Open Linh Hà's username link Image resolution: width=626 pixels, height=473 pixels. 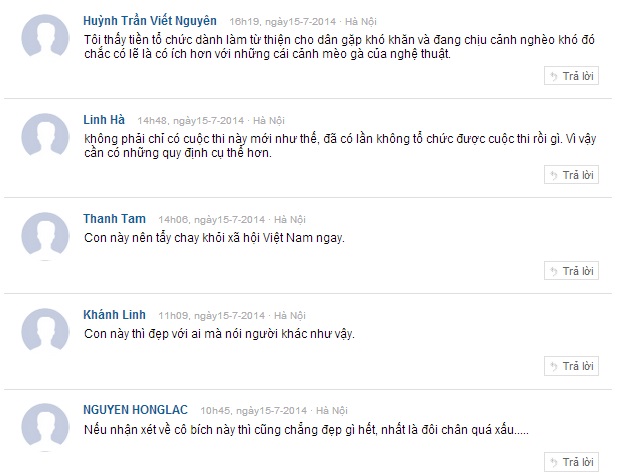(x=104, y=119)
